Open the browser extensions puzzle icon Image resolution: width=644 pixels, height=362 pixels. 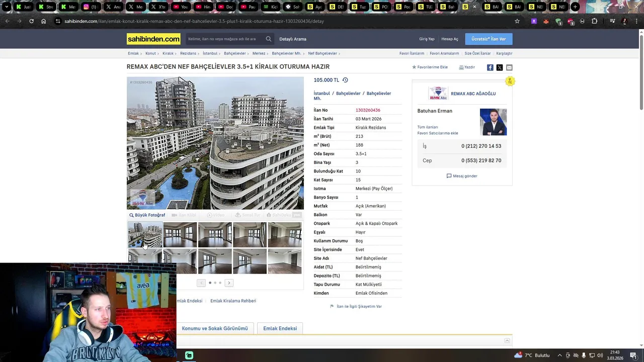point(594,21)
